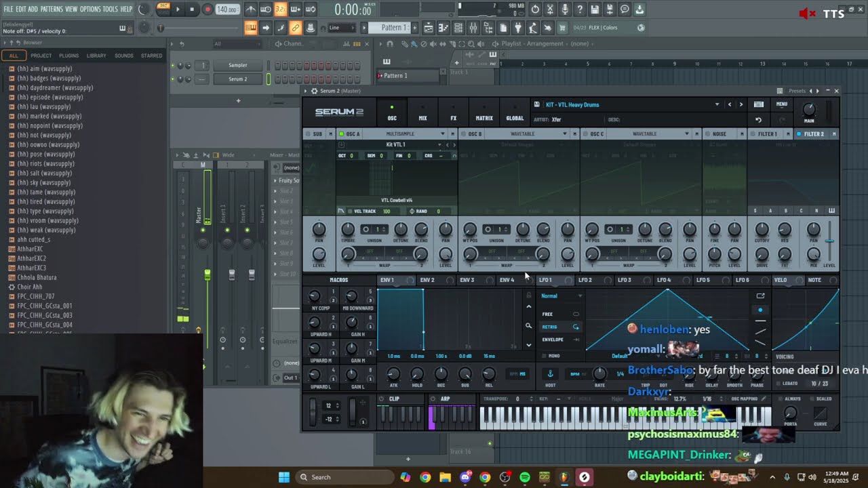Screen dimensions: 868x488
Task: Select the PLUGINS browser tab
Action: pyautogui.click(x=68, y=56)
